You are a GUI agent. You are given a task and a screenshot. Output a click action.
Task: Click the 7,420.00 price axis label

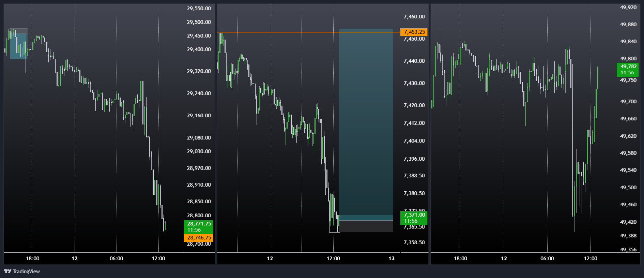tap(414, 105)
